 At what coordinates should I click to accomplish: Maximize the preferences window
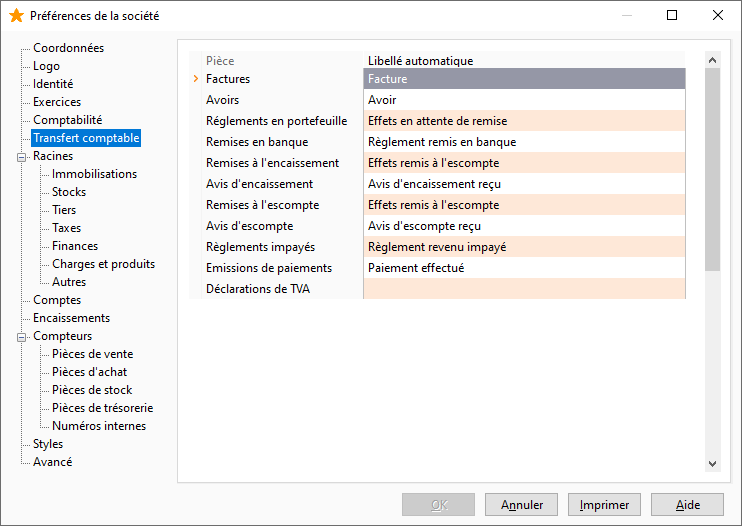(671, 15)
